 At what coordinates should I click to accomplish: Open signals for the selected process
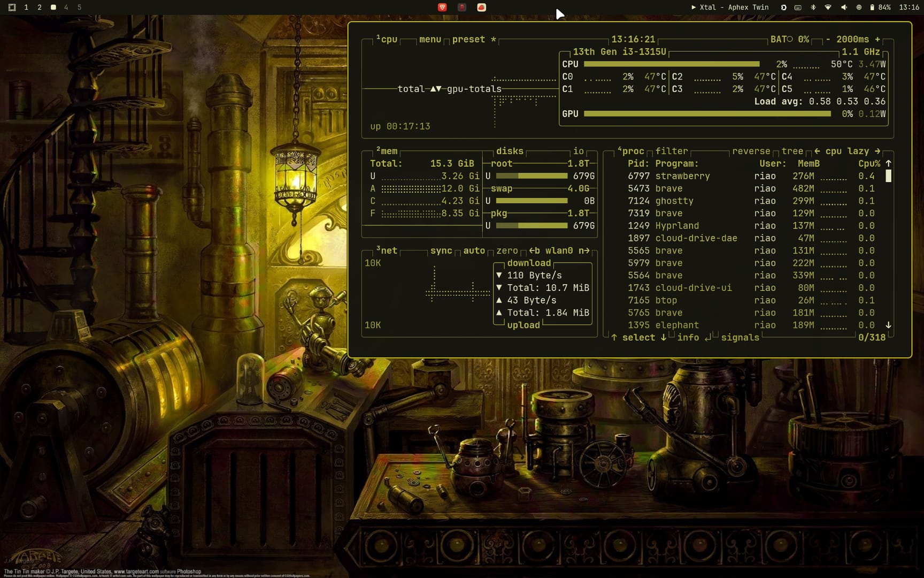(x=740, y=337)
